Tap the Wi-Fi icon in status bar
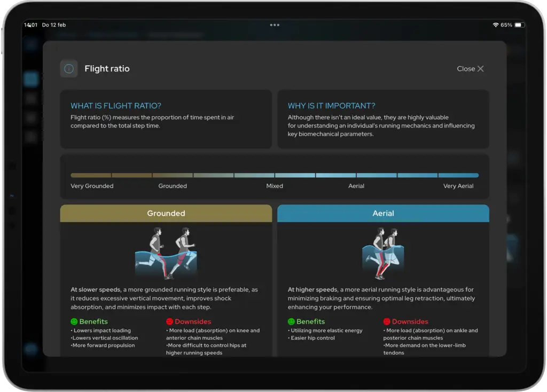The image size is (547, 392). (x=495, y=25)
